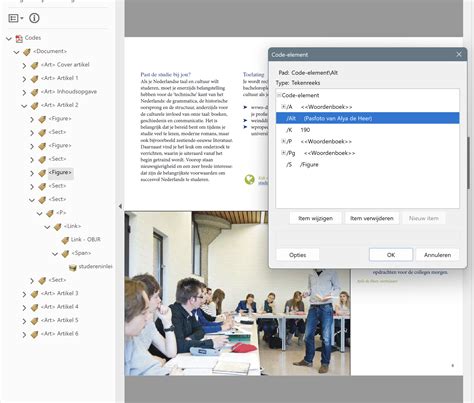Expand the Art Artikel 5 tag

[x=24, y=321]
